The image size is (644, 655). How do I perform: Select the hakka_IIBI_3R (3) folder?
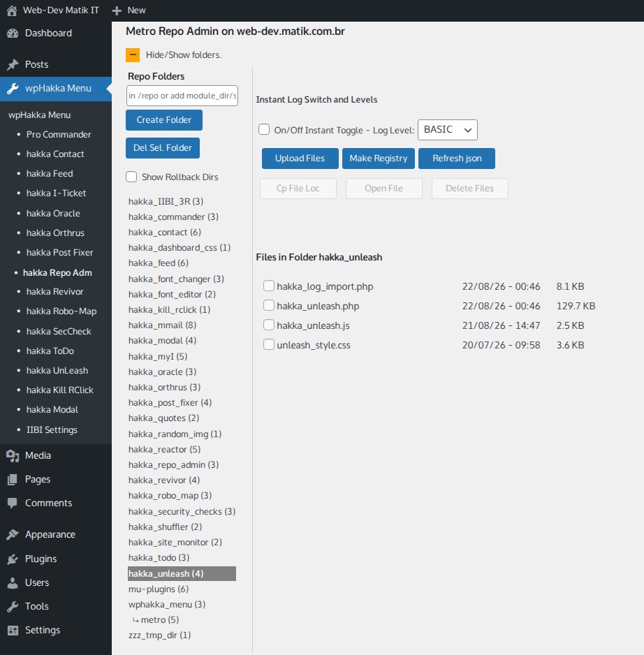(x=166, y=202)
